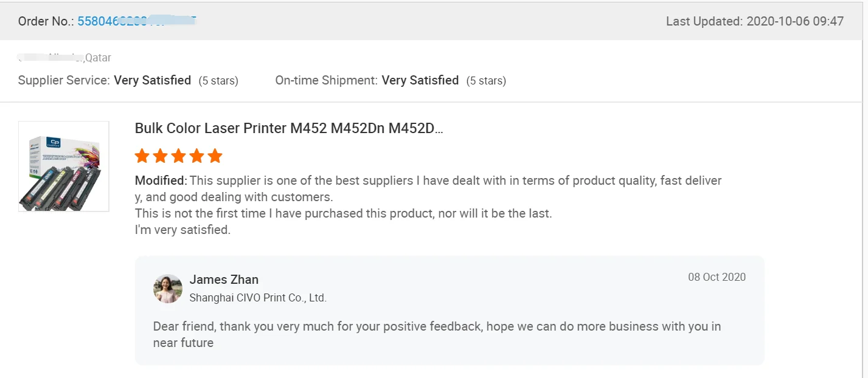Viewport: 868px width, 378px height.
Task: Click the second orange rating star
Action: (x=161, y=156)
